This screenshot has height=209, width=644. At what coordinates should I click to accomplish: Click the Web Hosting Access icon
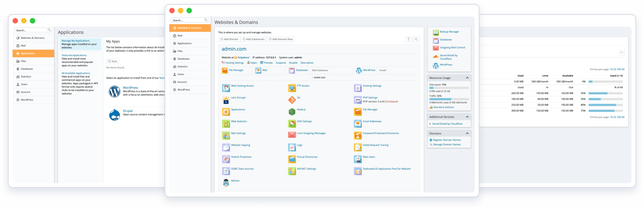click(226, 88)
